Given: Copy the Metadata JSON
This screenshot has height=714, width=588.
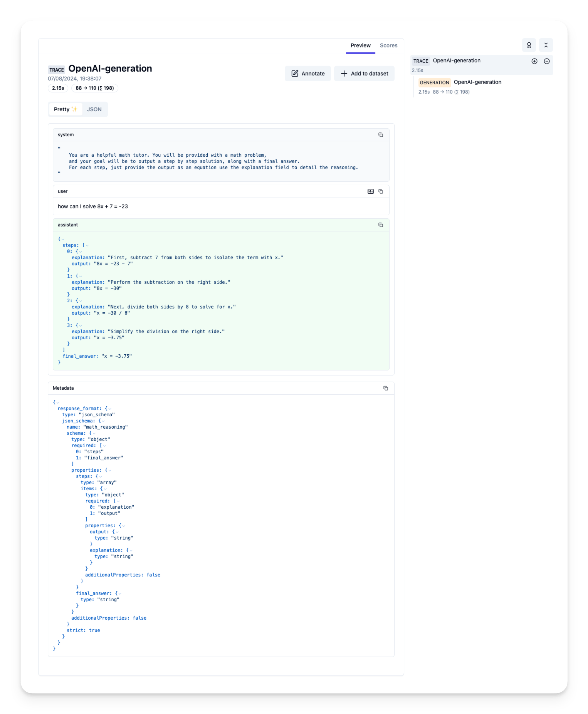Looking at the screenshot, I should tap(385, 388).
